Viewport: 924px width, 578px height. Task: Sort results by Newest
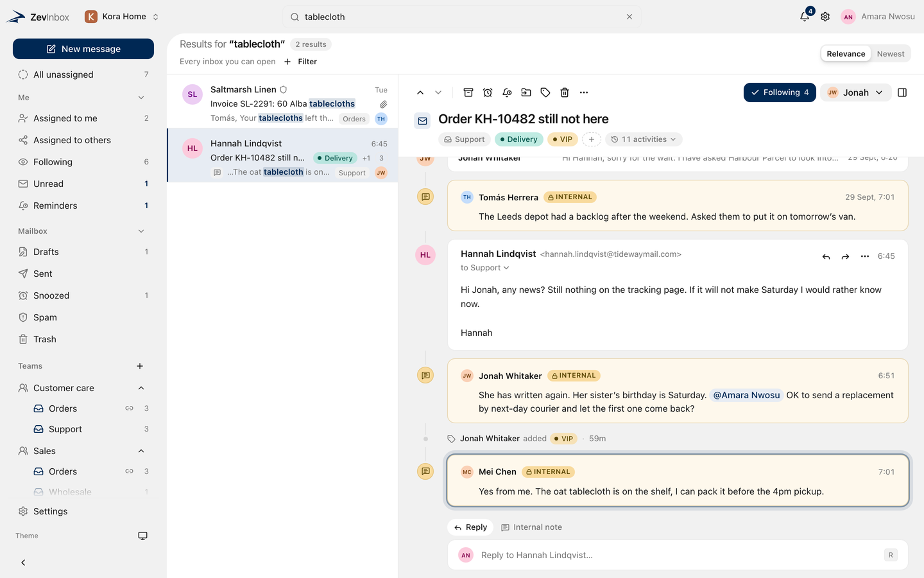coord(891,54)
